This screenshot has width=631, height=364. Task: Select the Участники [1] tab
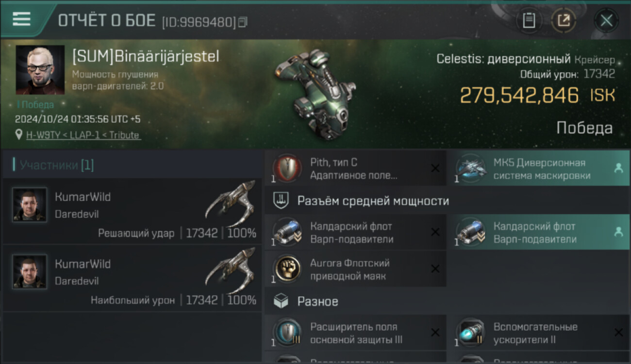[56, 165]
